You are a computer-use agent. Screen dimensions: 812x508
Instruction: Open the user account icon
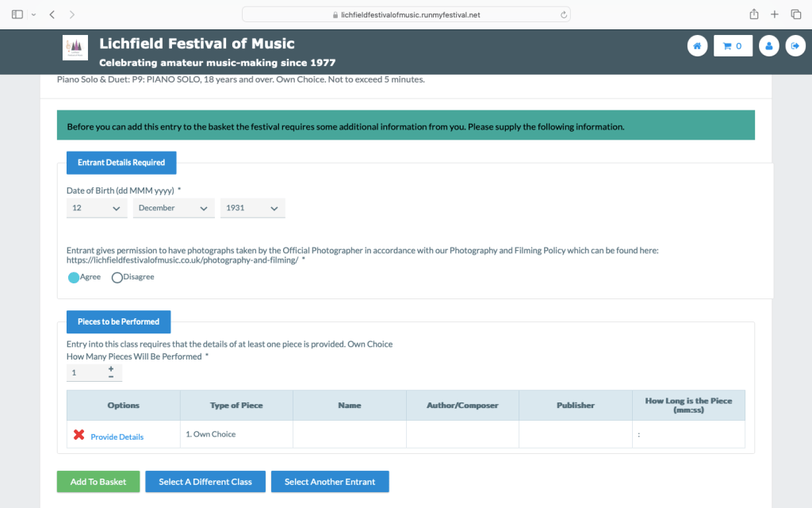[x=768, y=46]
